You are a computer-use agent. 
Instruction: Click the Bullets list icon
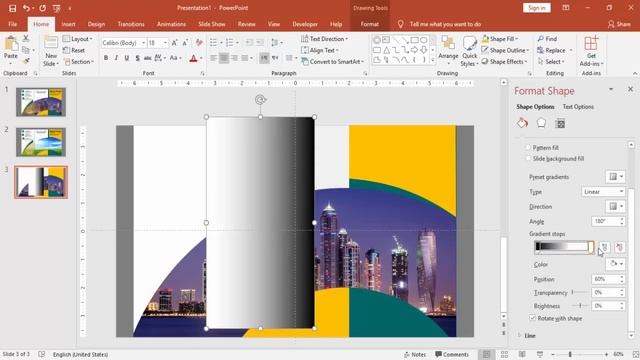pos(213,42)
